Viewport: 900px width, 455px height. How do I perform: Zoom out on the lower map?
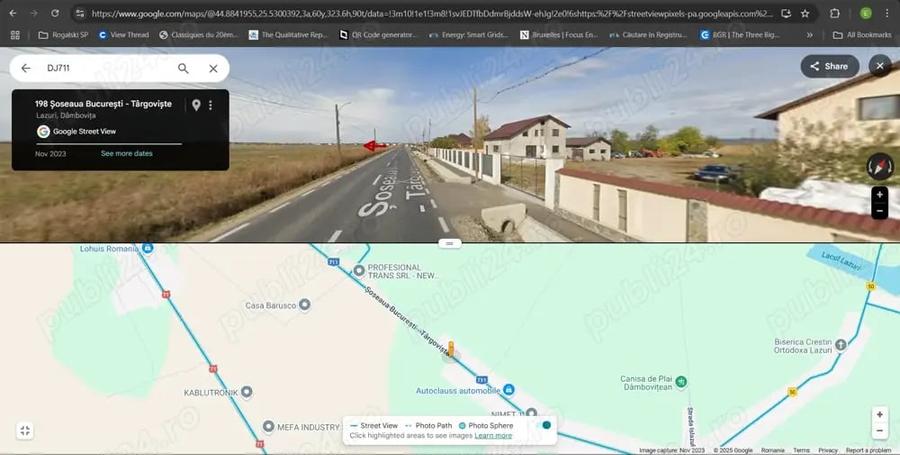pyautogui.click(x=879, y=431)
